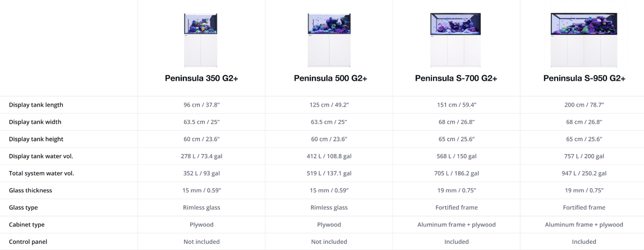Screen dimensions: 644x250
Task: Open the Peninsula 500 G2+ product photo
Action: 329,39
